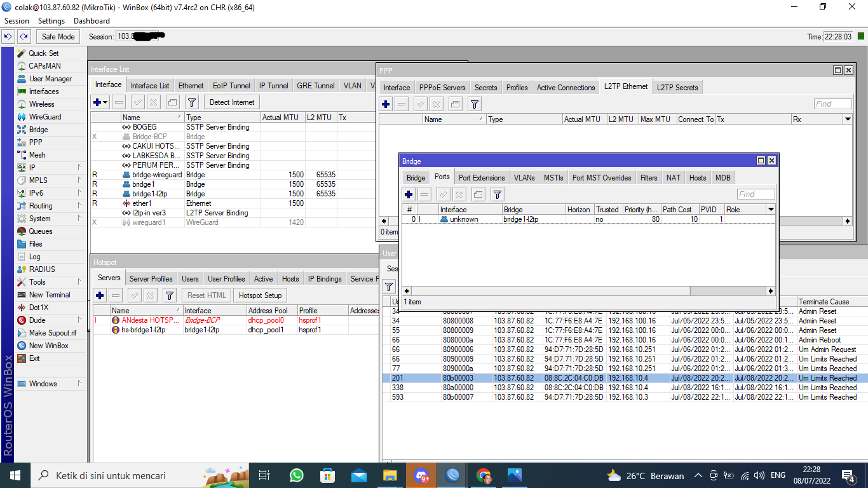This screenshot has height=488, width=868.
Task: Expand the IP submenu arrow
Action: click(79, 168)
